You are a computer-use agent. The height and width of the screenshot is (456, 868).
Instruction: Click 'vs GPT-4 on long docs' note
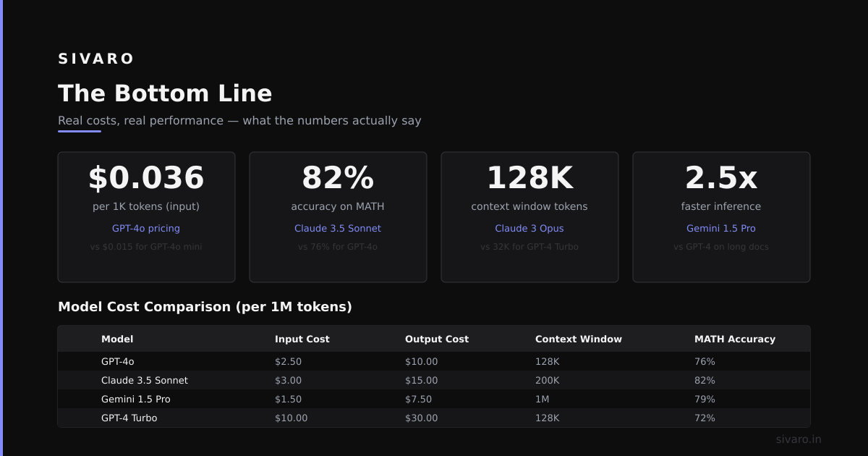721,247
